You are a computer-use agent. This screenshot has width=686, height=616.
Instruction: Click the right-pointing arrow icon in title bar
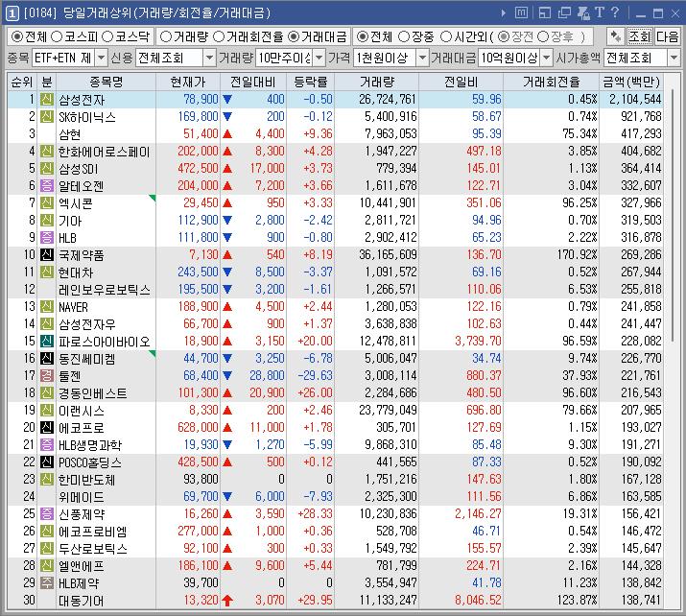point(503,13)
